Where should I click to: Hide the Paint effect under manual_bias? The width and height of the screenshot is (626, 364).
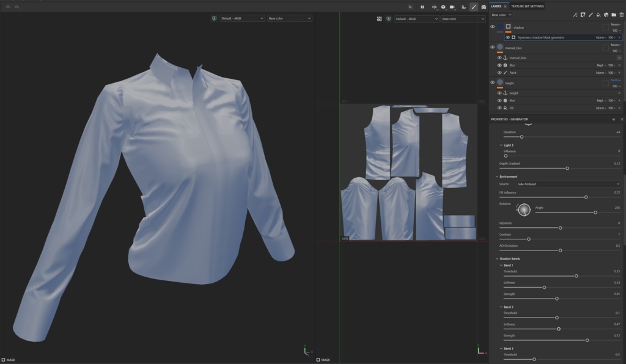point(499,73)
